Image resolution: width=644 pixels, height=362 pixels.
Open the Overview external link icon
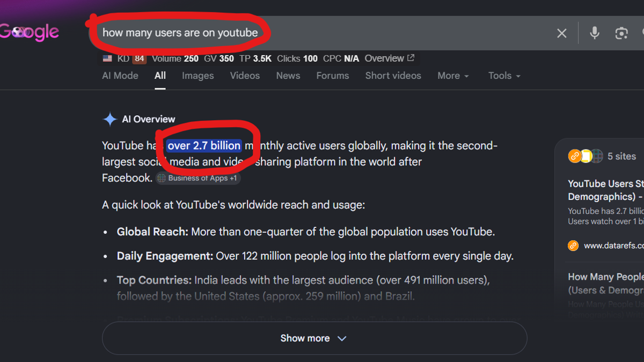click(x=411, y=58)
